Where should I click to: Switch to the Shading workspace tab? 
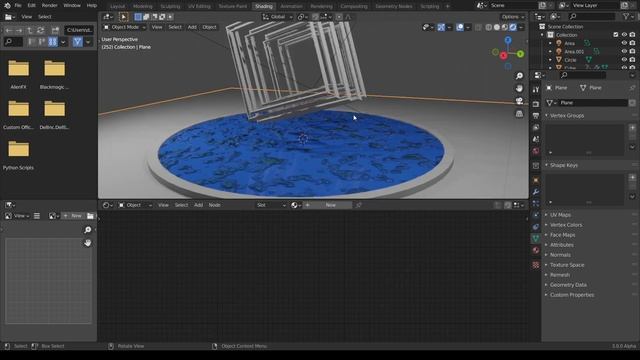click(264, 6)
